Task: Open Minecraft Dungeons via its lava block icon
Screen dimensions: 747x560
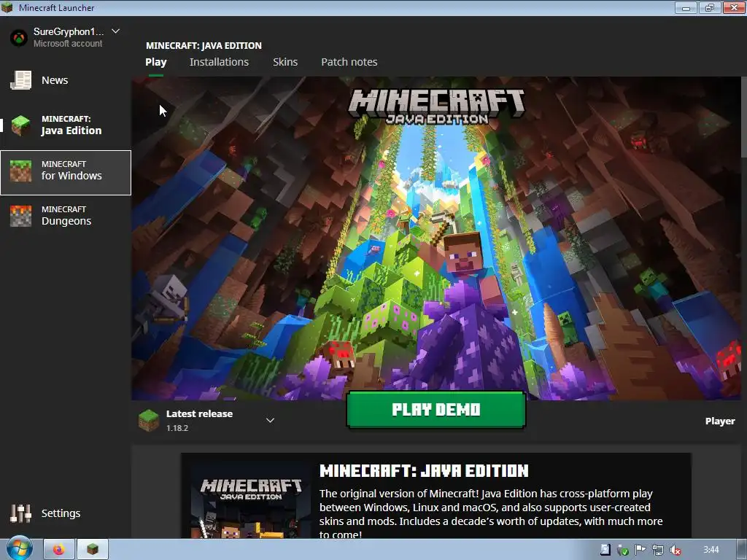Action: pos(21,216)
